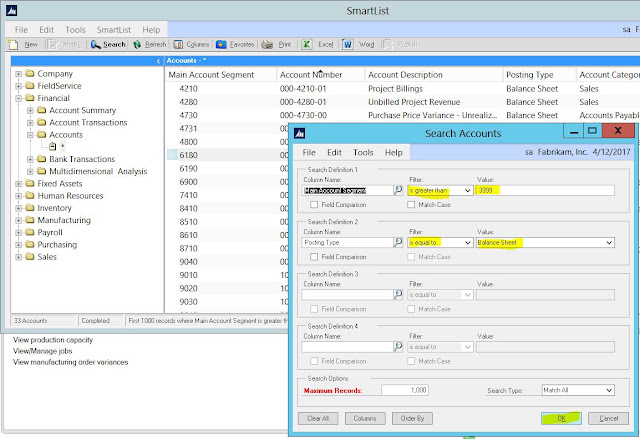Click the Search magnifier toolbar icon

(96, 44)
